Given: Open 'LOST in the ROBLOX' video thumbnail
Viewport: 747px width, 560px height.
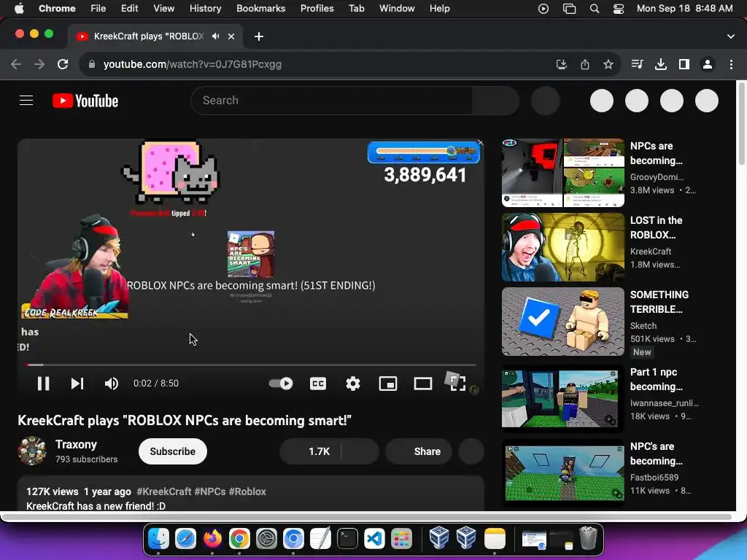Looking at the screenshot, I should (563, 247).
